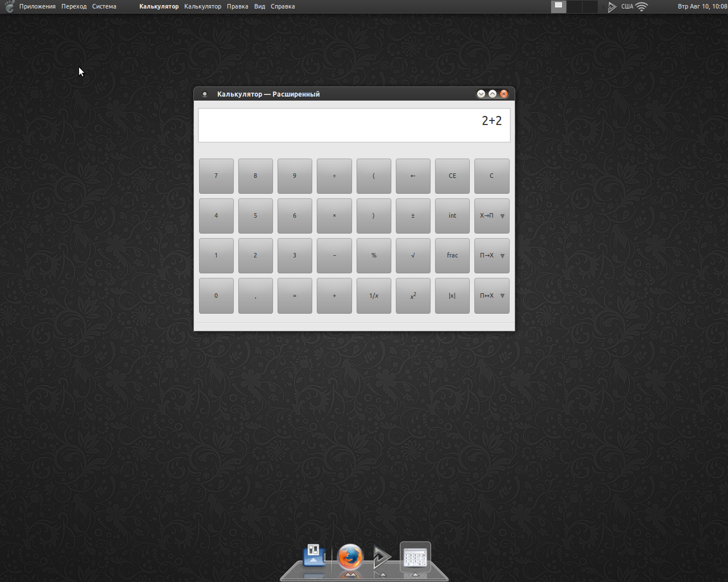The height and width of the screenshot is (582, 728).
Task: Maximize the calculator window
Action: 493,94
